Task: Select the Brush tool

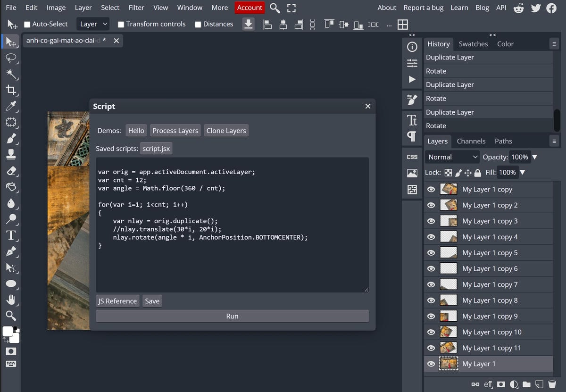Action: (x=11, y=138)
